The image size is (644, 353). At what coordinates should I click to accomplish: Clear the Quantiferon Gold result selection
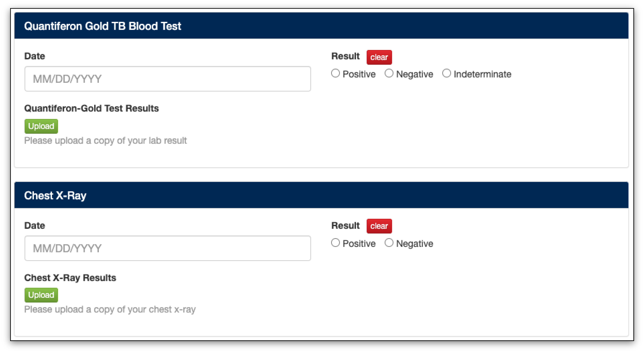379,57
